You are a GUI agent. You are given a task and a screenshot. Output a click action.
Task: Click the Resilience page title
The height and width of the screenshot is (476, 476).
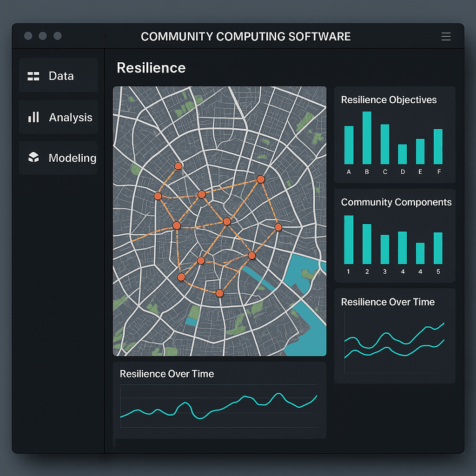tap(151, 68)
